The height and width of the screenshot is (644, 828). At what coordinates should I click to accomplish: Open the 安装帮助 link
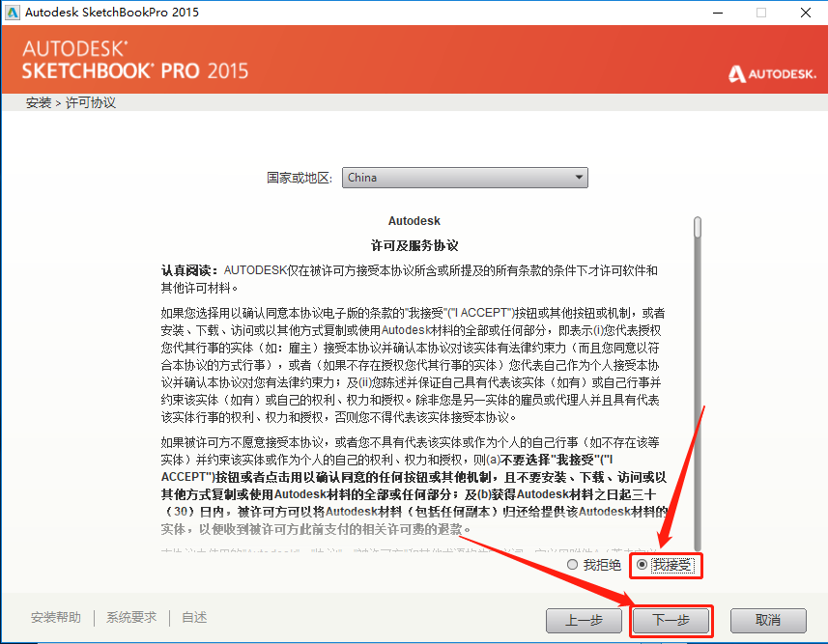point(56,617)
